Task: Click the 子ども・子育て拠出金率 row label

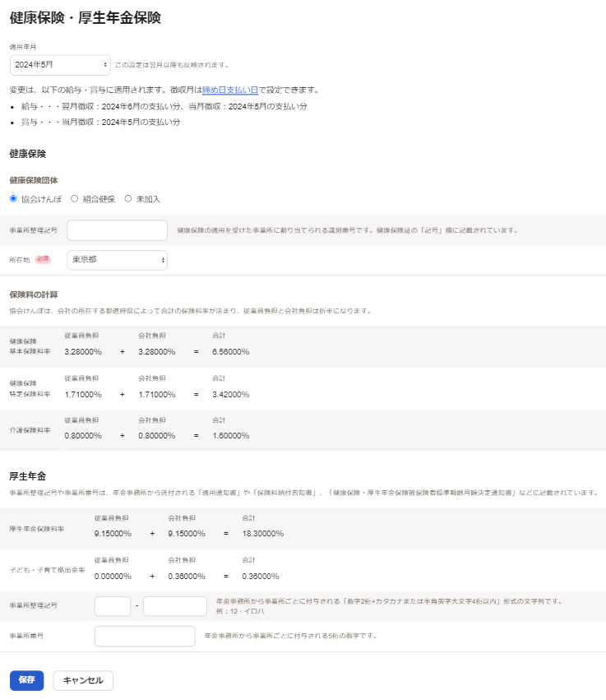Action: [x=48, y=570]
